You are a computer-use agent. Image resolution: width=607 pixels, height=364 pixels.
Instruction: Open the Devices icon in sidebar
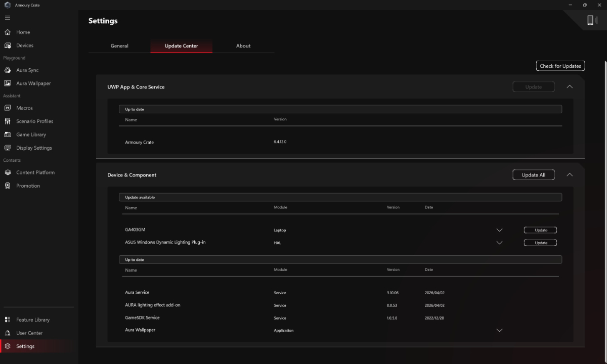[x=8, y=45]
